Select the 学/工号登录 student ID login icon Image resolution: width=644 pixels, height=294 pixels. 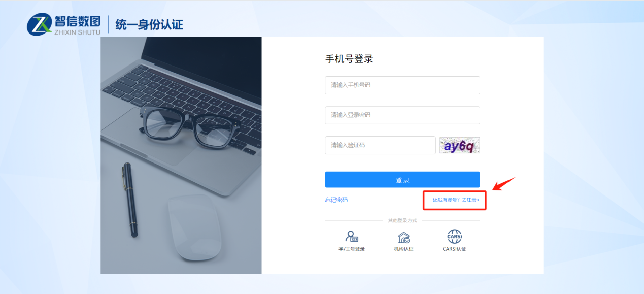tap(352, 237)
